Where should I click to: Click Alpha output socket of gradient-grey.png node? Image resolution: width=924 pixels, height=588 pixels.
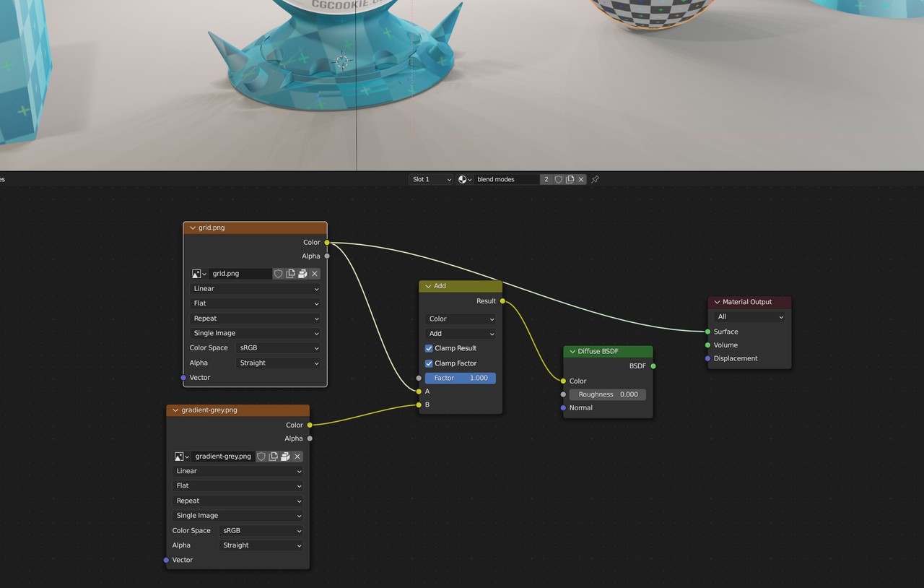pyautogui.click(x=310, y=438)
